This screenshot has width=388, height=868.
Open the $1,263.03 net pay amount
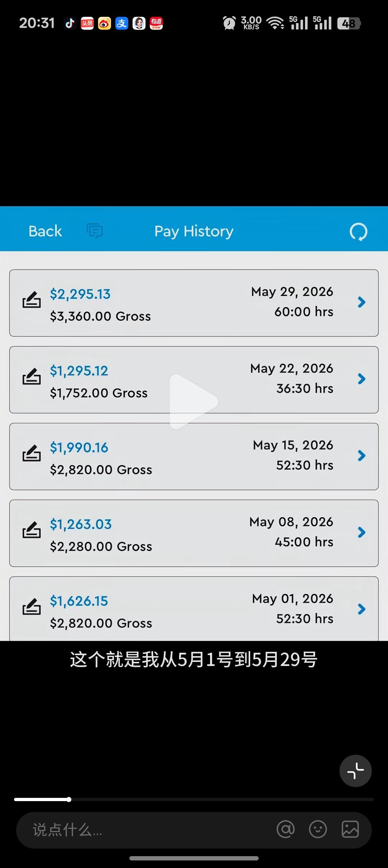pos(81,524)
